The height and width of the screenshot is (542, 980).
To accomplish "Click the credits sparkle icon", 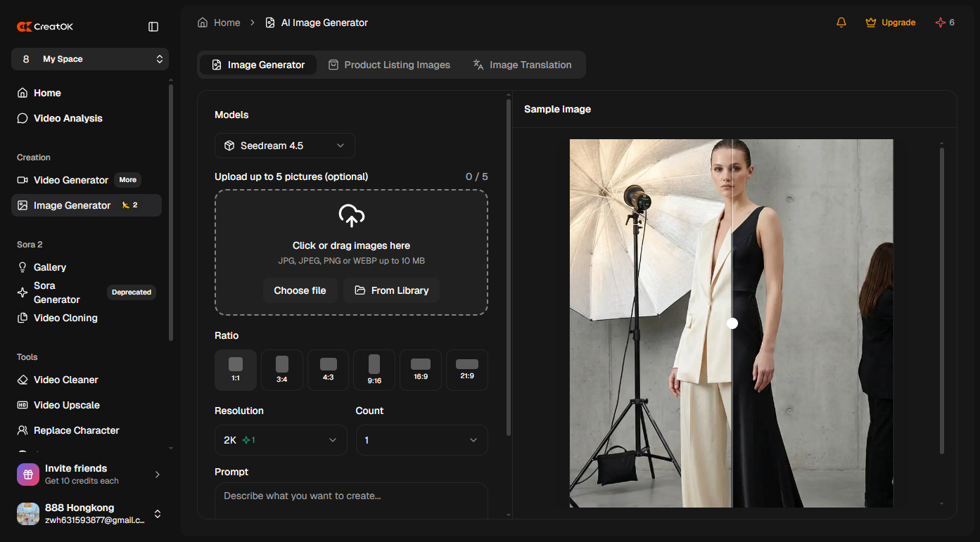I will click(940, 22).
